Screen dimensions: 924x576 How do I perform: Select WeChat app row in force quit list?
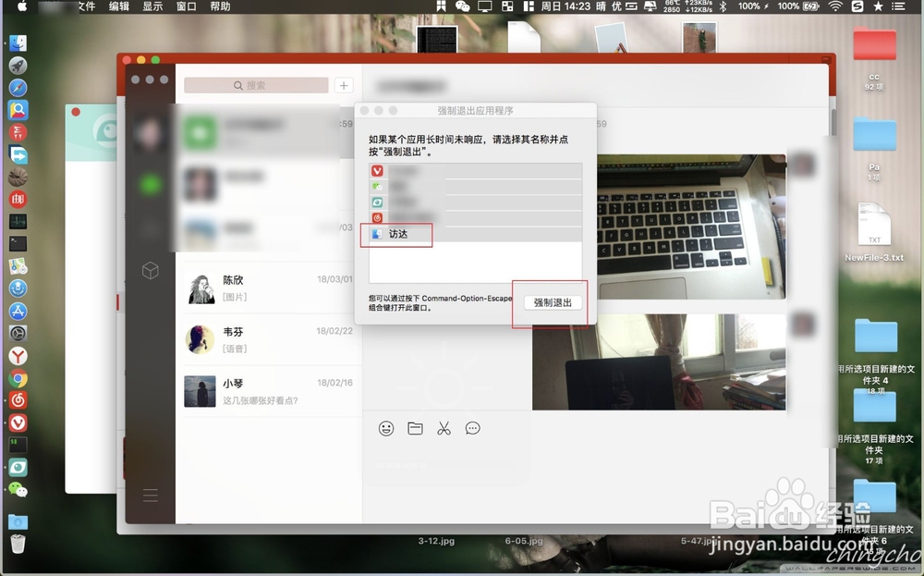coord(476,187)
